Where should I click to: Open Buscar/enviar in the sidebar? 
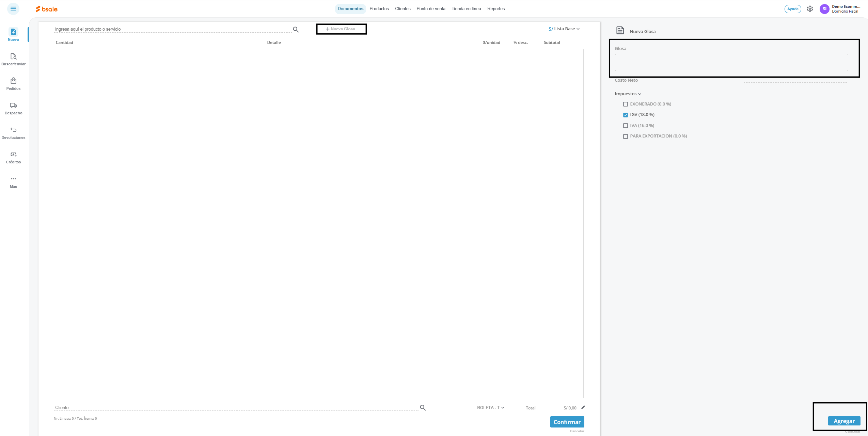point(13,56)
